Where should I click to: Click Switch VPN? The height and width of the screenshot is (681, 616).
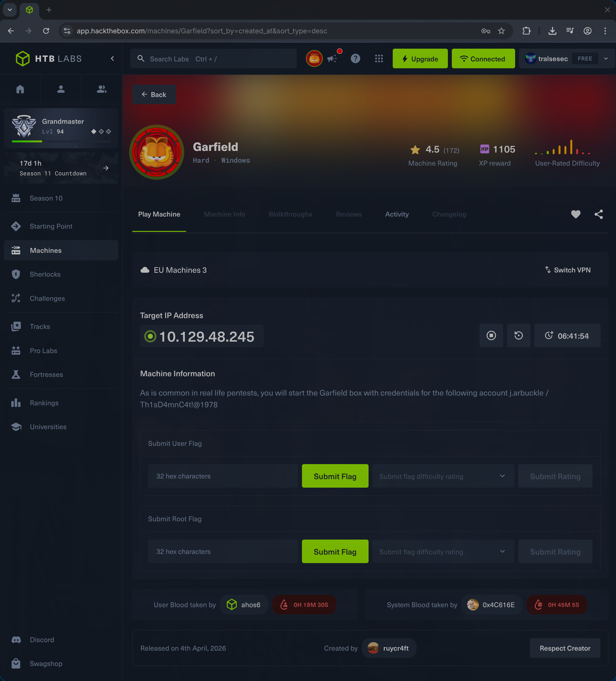567,270
